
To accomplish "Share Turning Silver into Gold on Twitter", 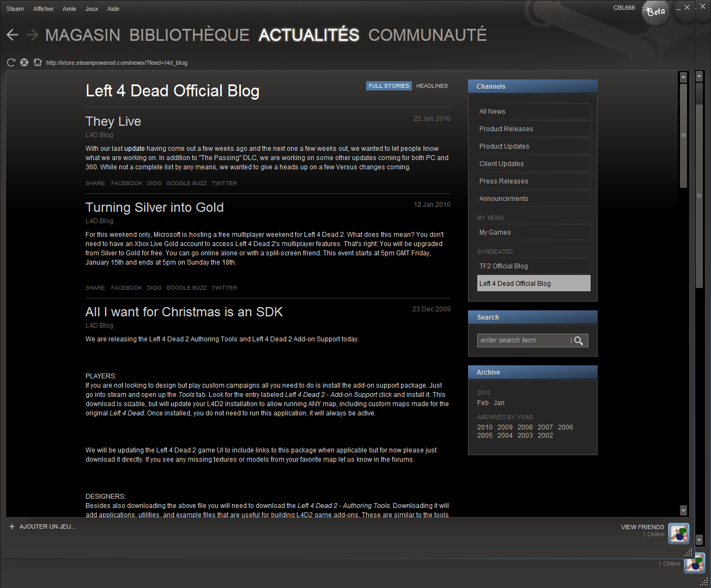I will tap(224, 288).
